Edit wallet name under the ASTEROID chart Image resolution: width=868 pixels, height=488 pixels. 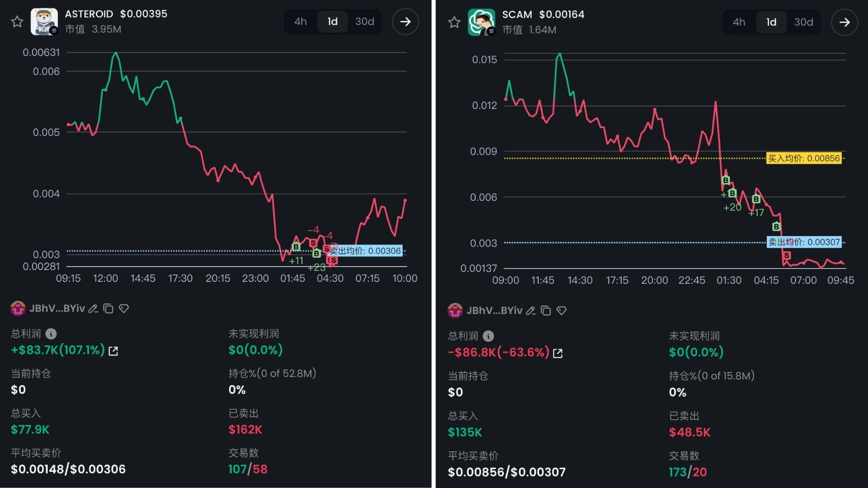(93, 309)
